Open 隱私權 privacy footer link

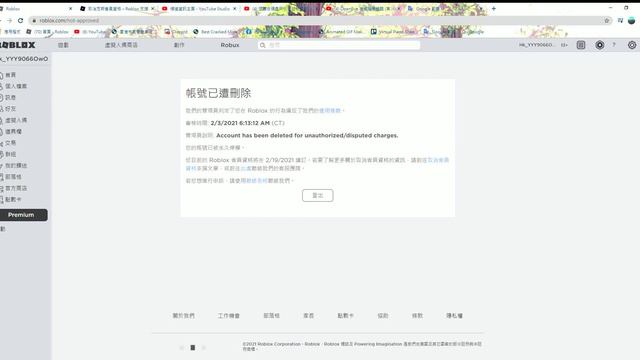(x=454, y=316)
